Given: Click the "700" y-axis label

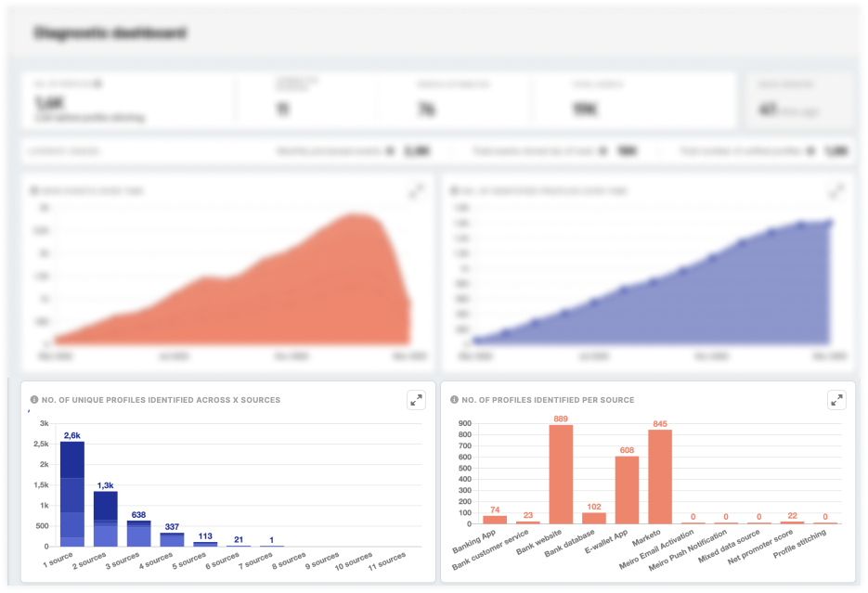Looking at the screenshot, I should click(x=465, y=445).
